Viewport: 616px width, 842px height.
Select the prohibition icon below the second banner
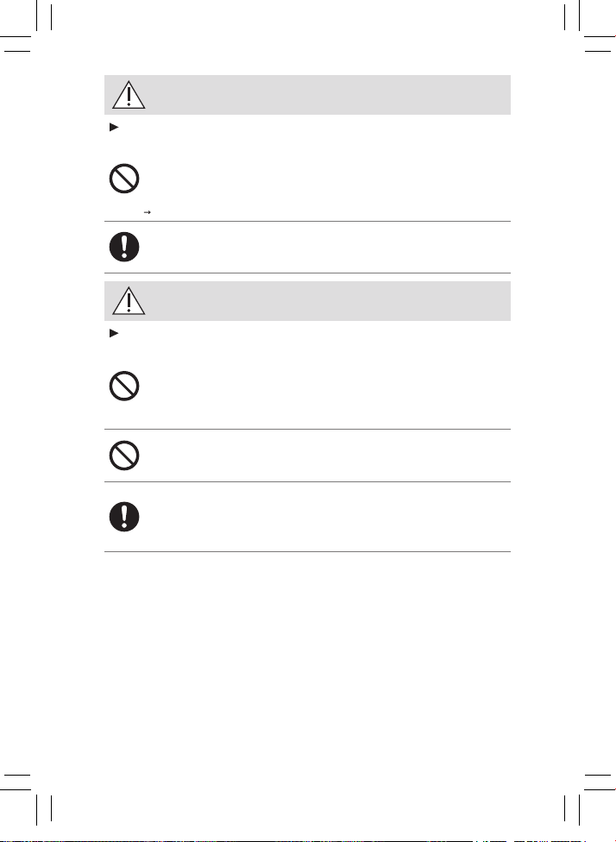pos(124,386)
